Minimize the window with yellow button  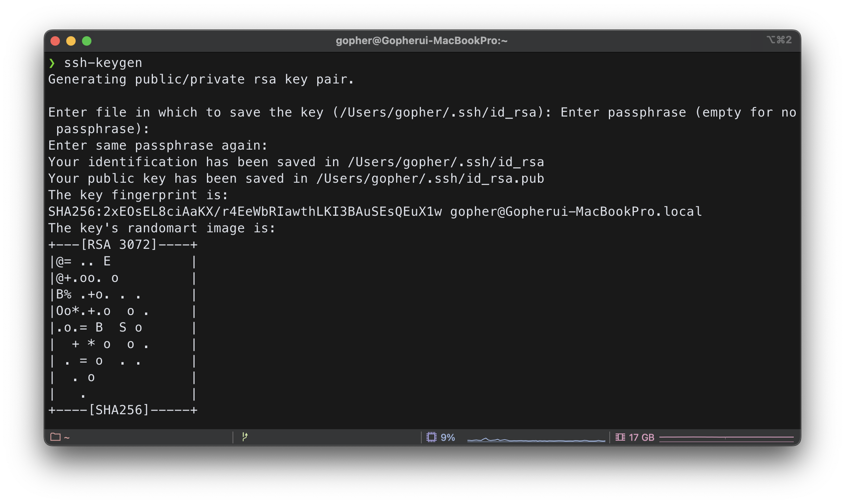71,41
